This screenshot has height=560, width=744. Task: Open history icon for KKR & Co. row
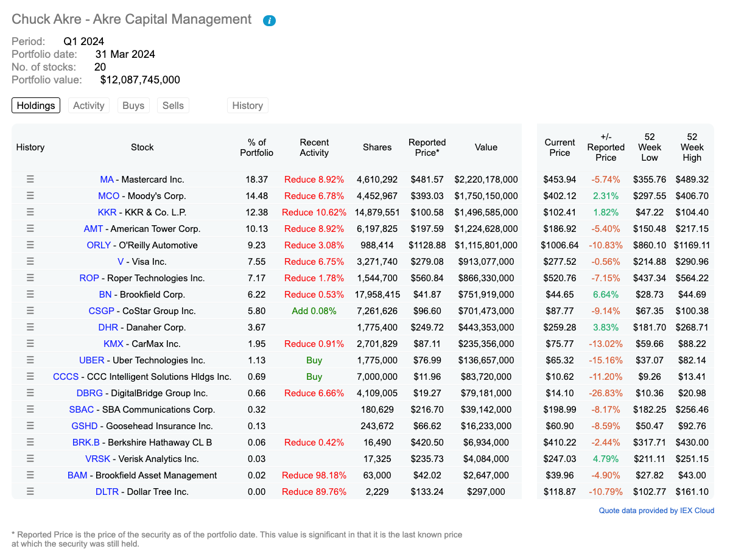tap(30, 212)
